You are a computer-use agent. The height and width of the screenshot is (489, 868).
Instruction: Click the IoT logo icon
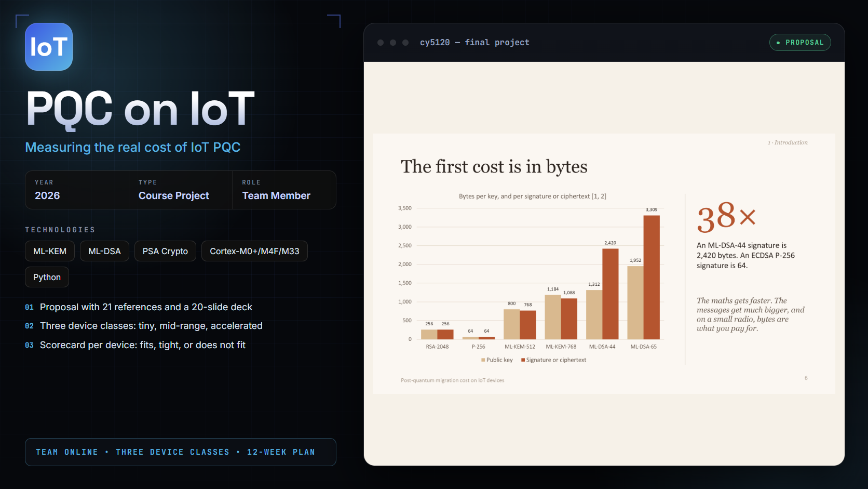(49, 47)
